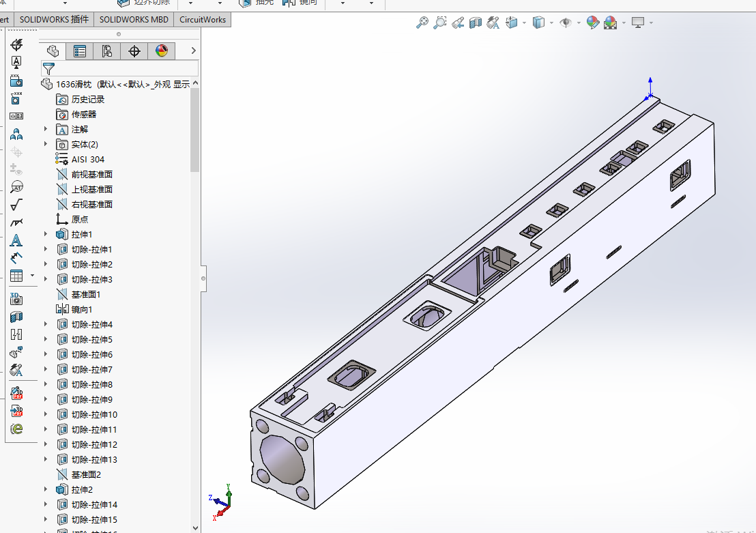Open the ConfigurationManager tab

click(106, 51)
